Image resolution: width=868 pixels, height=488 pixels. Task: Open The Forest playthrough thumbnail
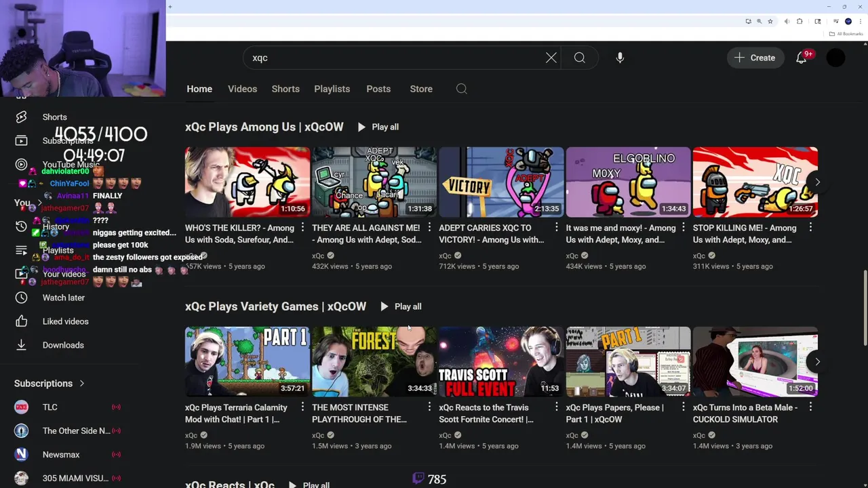click(x=374, y=361)
